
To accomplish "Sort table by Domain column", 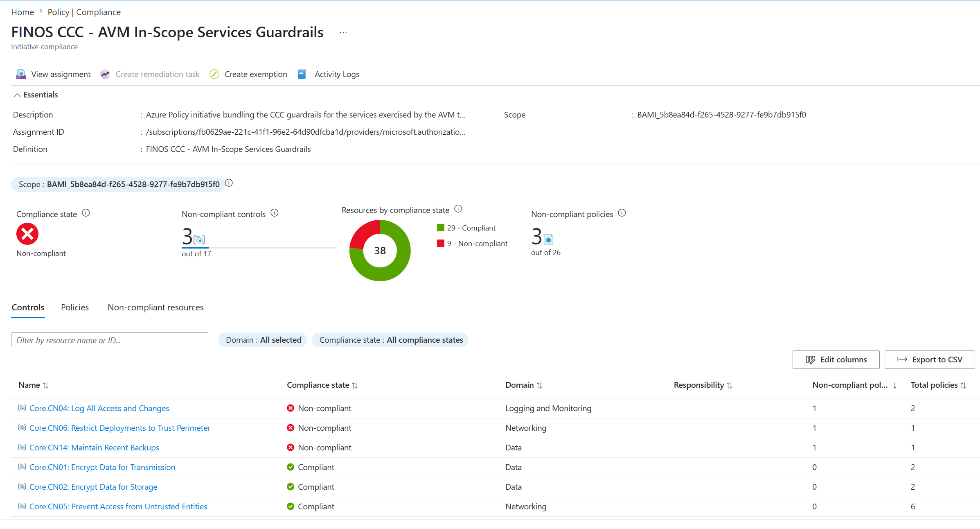I will click(x=524, y=385).
